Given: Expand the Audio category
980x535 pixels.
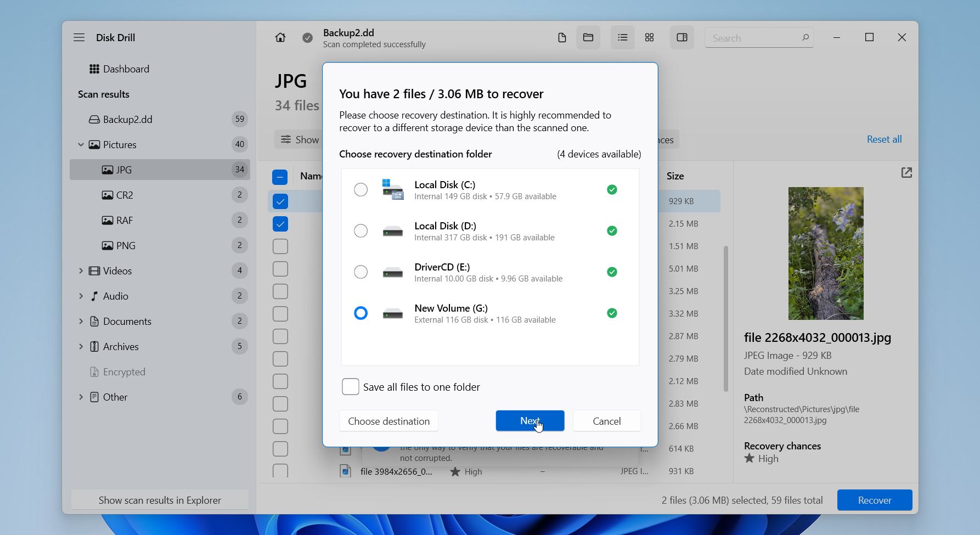Looking at the screenshot, I should coord(81,296).
